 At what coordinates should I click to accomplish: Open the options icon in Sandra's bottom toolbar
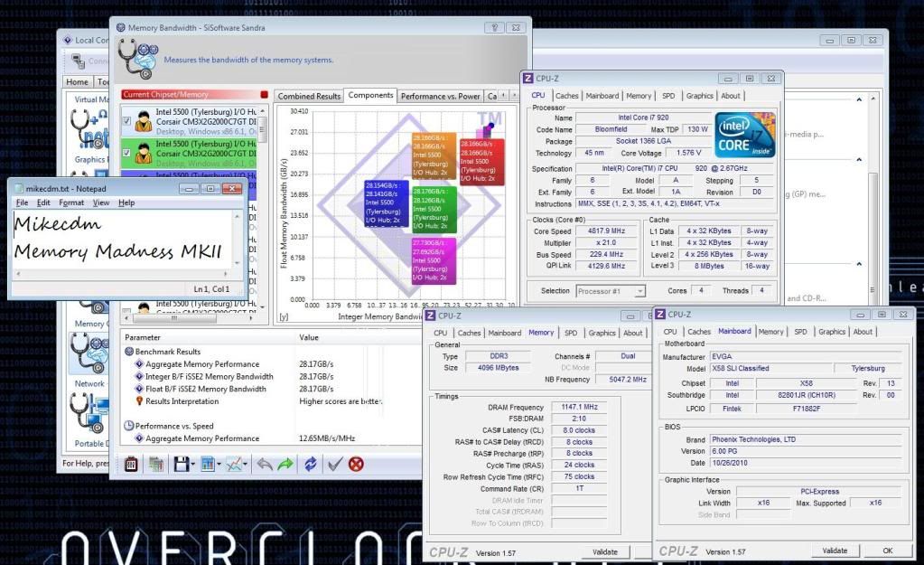(131, 464)
